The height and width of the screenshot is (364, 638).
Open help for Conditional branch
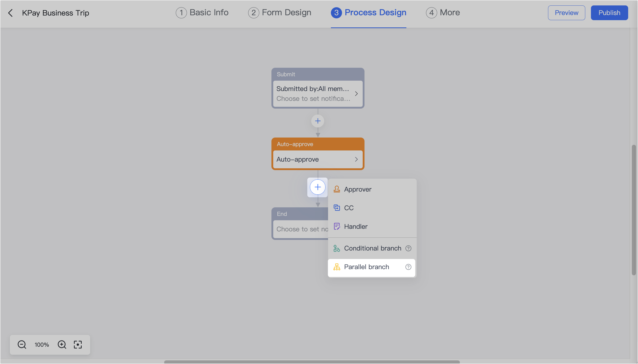point(408,248)
